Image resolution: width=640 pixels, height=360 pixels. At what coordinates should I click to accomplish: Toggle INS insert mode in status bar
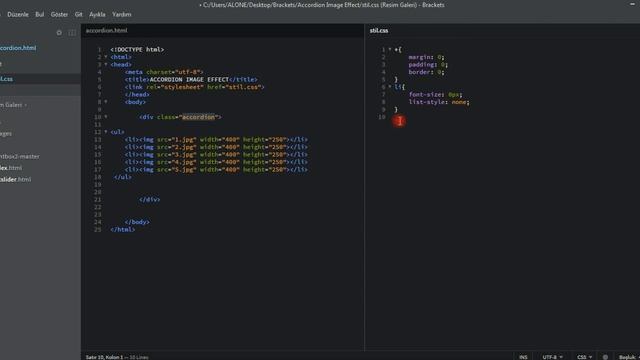(523, 357)
